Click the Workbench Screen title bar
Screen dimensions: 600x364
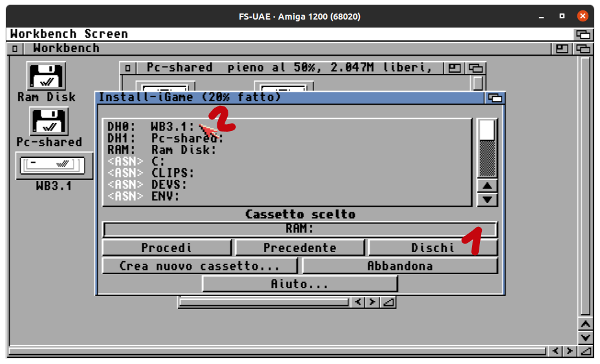coord(291,34)
